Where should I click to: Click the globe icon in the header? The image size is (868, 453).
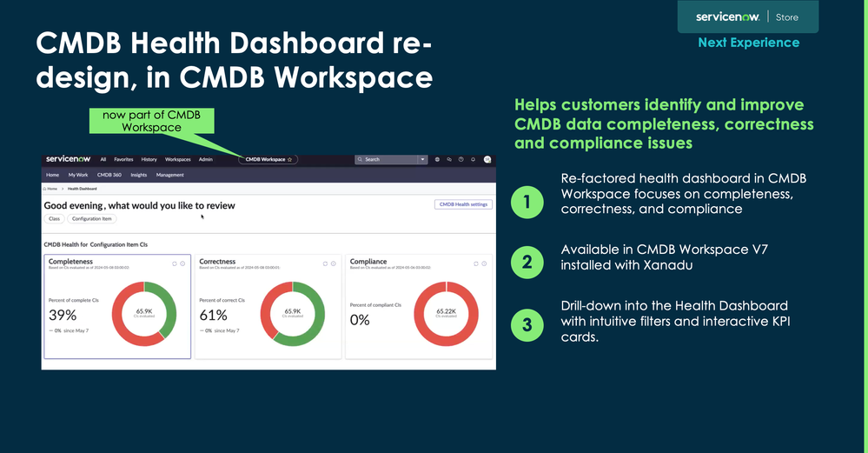coord(437,160)
